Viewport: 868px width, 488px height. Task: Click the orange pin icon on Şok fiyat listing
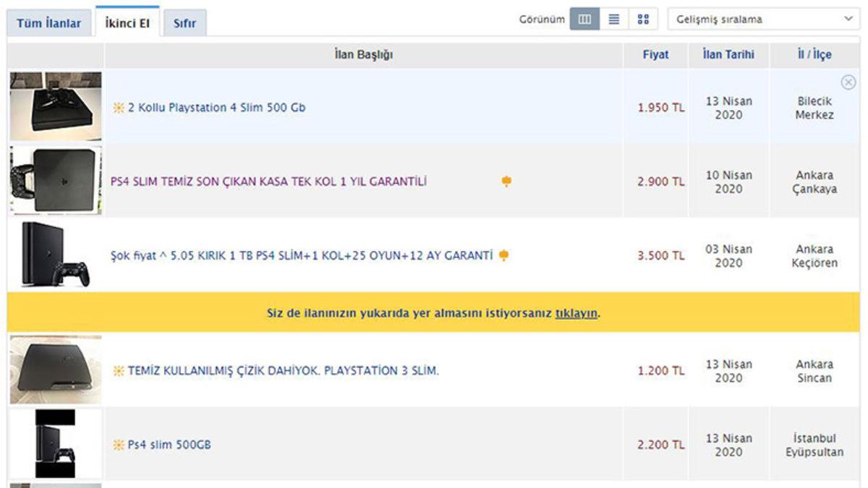pos(504,255)
